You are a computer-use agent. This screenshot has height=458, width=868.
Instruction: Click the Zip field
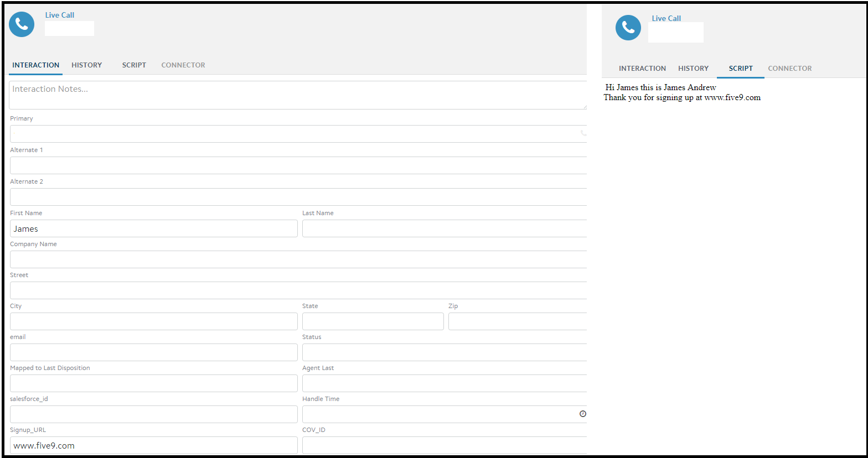point(518,321)
